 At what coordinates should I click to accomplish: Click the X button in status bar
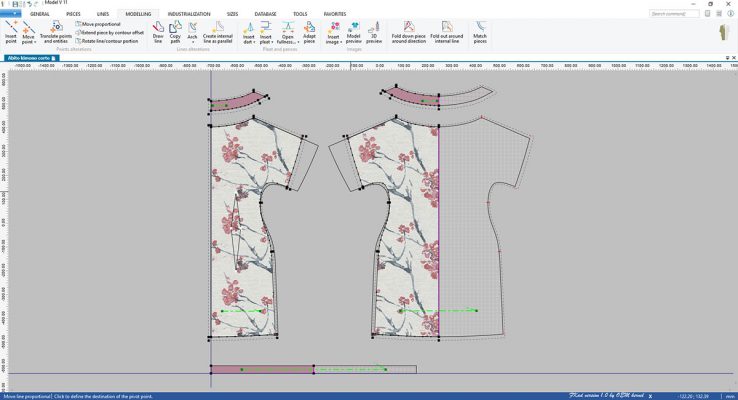point(650,396)
